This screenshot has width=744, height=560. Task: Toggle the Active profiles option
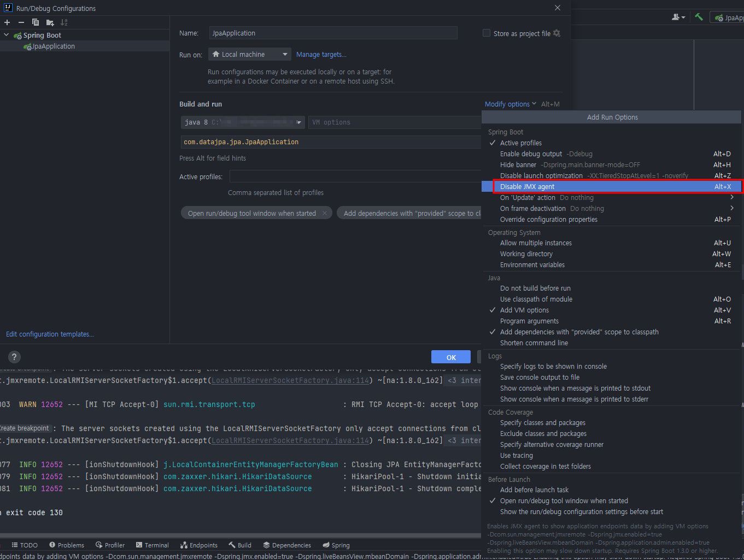[x=611, y=143]
